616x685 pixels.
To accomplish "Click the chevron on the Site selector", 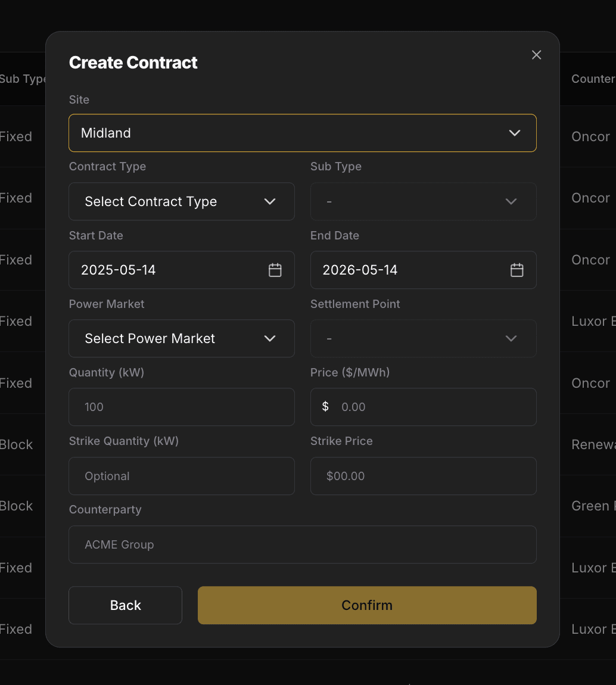I will point(515,133).
